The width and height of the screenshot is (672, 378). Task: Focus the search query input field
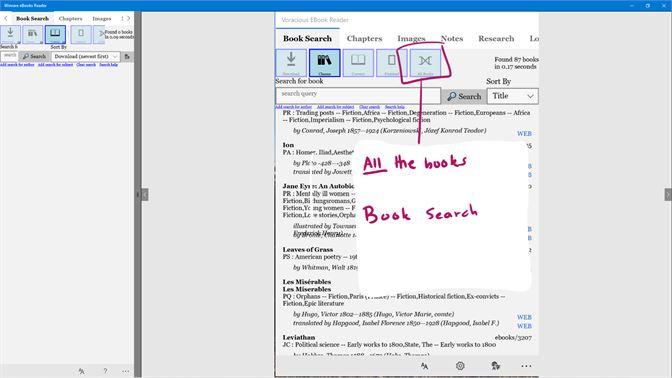pos(358,96)
